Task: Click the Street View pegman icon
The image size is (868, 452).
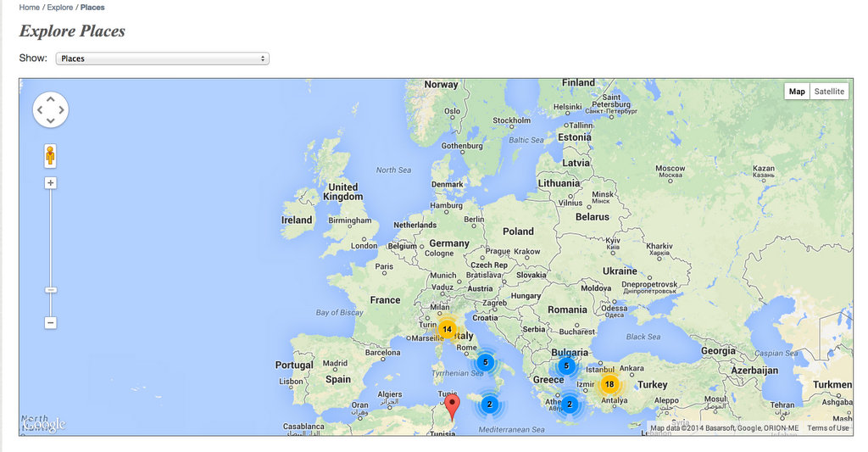Action: pyautogui.click(x=50, y=156)
